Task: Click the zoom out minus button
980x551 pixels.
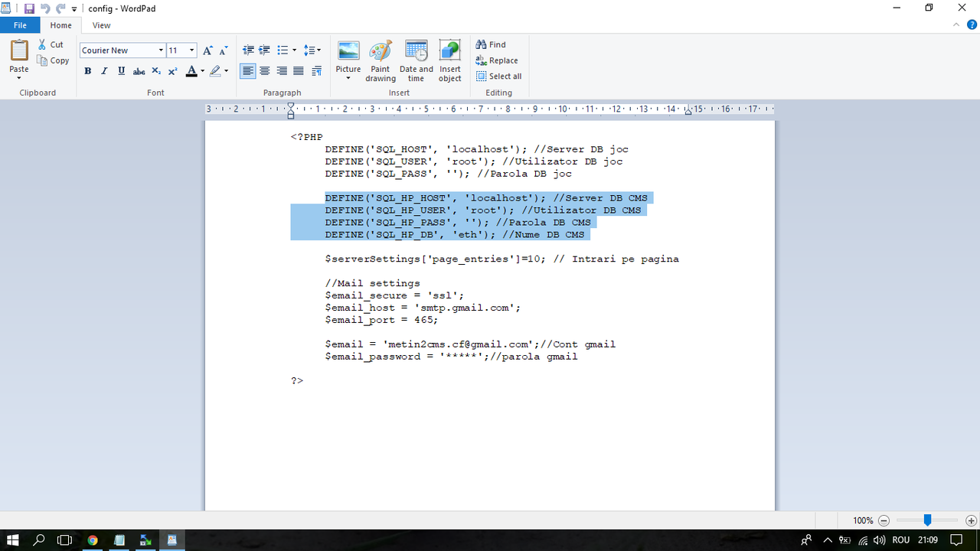Action: tap(884, 520)
